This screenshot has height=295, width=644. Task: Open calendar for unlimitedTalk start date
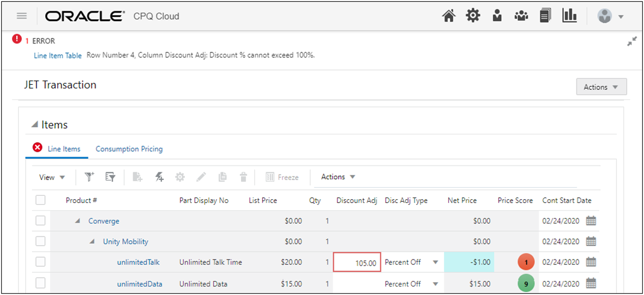(591, 262)
